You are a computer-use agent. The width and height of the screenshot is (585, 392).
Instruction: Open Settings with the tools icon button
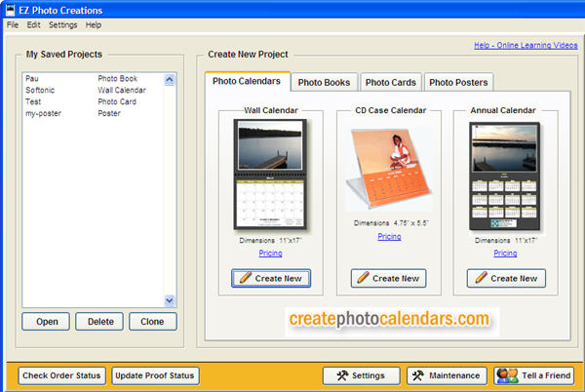click(361, 375)
